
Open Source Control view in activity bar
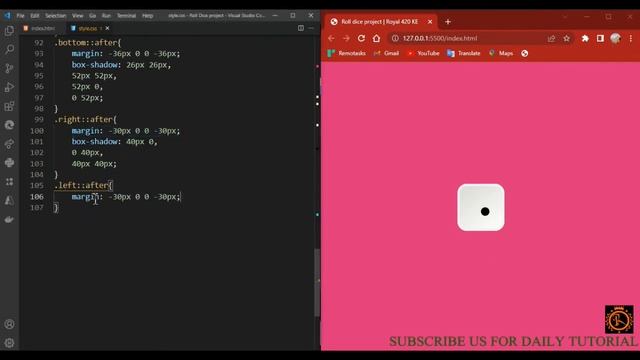click(x=9, y=68)
